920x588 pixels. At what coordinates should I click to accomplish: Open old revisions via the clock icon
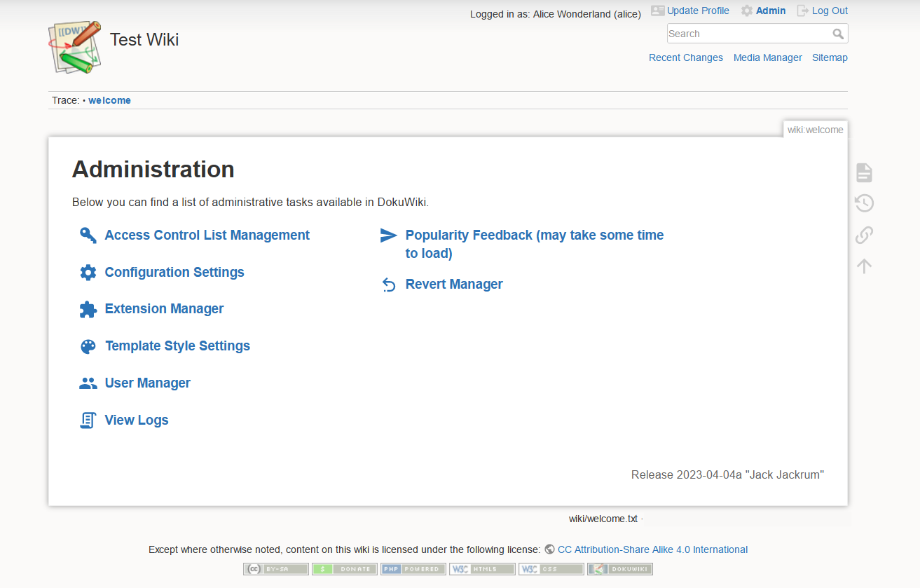coord(864,203)
